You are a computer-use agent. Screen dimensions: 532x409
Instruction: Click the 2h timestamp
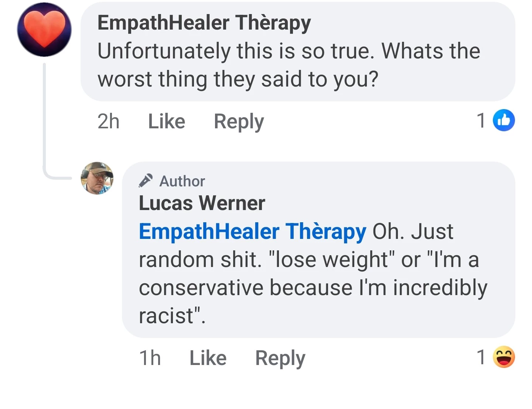click(109, 121)
